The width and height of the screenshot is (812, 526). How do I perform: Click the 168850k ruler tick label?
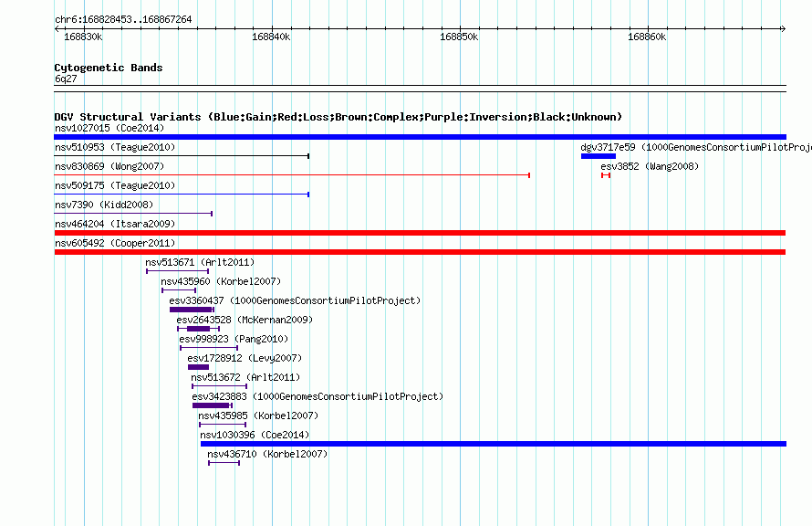pos(459,37)
